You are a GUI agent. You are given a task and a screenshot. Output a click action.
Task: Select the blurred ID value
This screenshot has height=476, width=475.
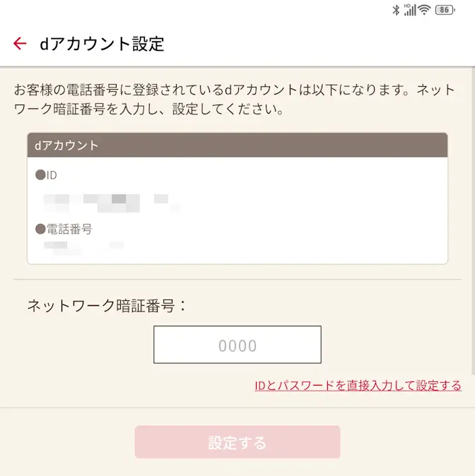point(106,202)
